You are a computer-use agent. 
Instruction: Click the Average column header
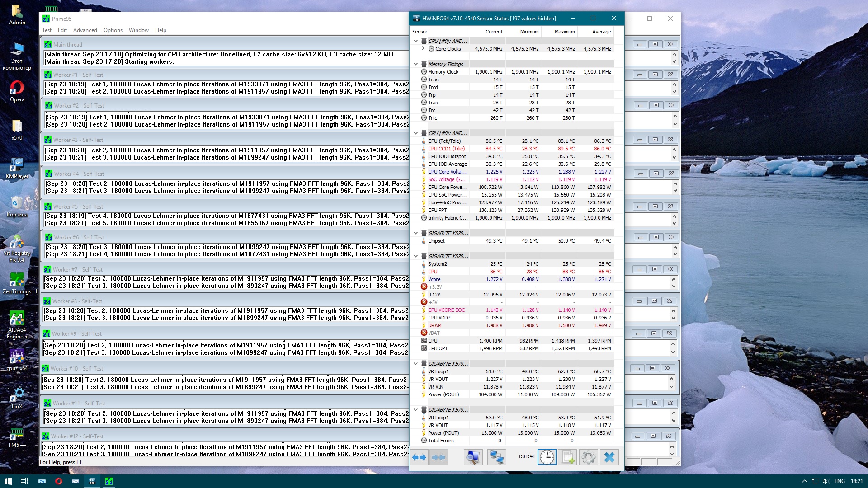click(x=601, y=32)
